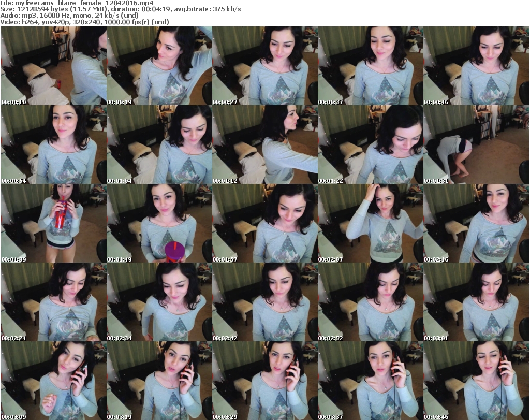
Task: Click the 'Audio: mp3, 16000 Hz' line
Action: pos(69,16)
